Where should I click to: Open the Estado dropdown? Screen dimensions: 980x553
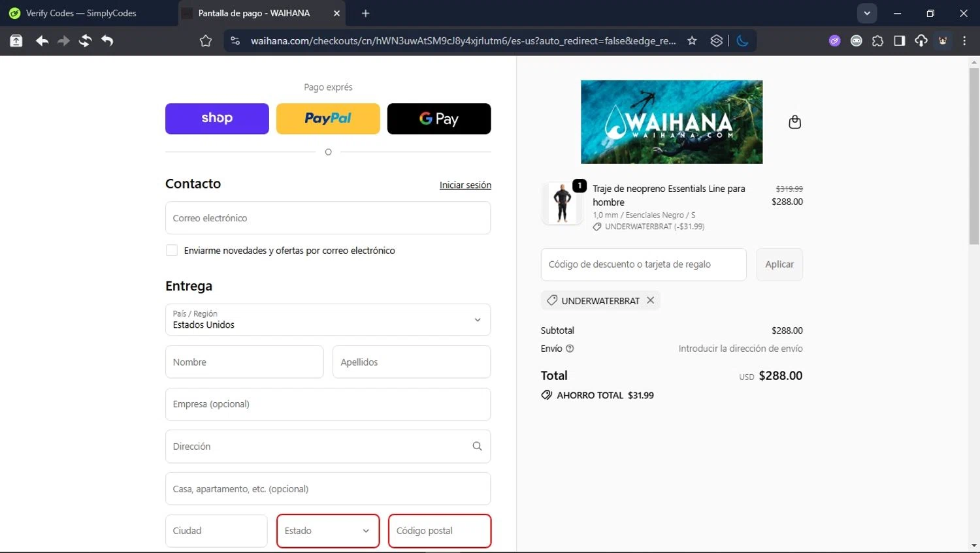point(328,531)
